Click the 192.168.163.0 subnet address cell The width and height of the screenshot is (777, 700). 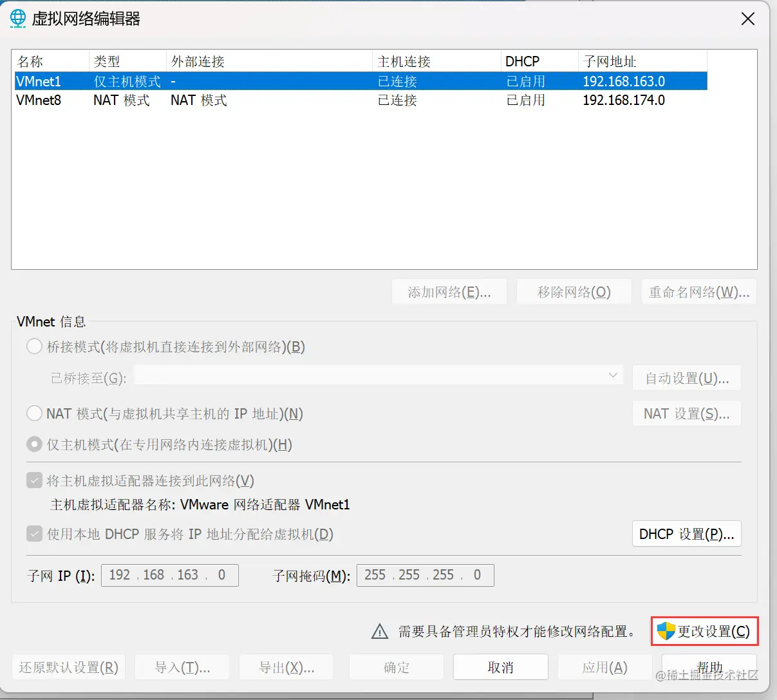tap(624, 81)
